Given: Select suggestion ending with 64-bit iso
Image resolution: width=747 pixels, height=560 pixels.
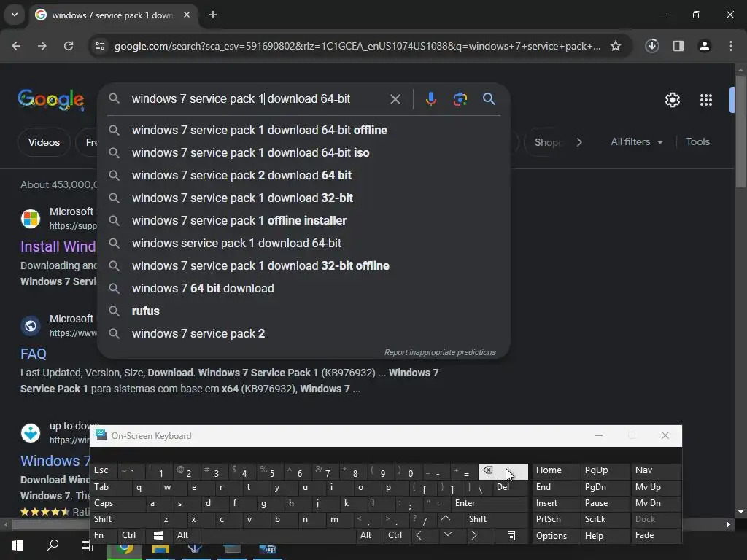Looking at the screenshot, I should tap(304, 153).
